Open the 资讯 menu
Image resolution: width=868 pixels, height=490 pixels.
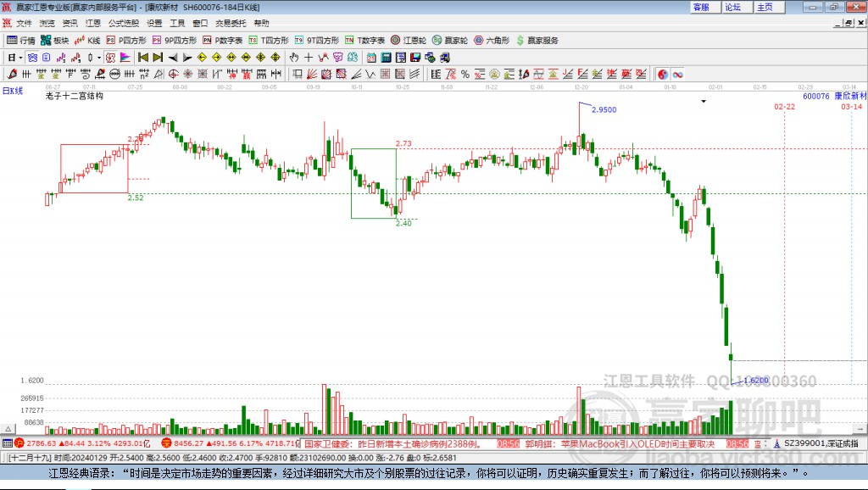(70, 23)
